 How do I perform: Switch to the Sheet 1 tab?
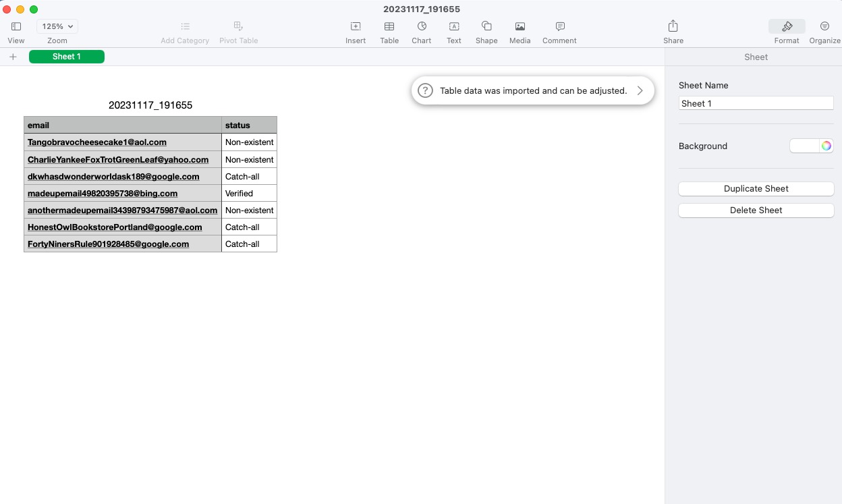(66, 57)
